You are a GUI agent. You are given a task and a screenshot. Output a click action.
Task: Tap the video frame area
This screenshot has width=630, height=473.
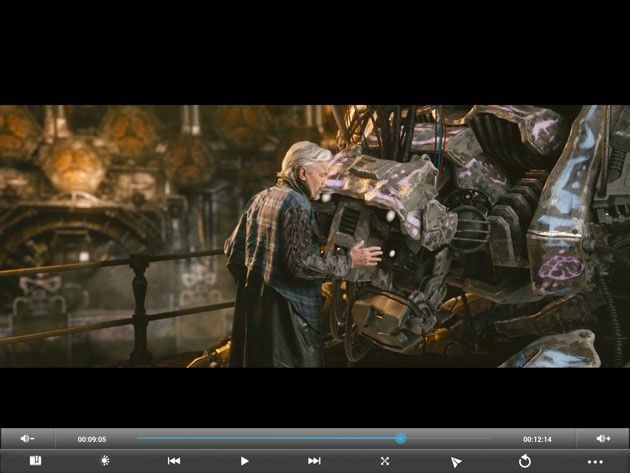[315, 236]
